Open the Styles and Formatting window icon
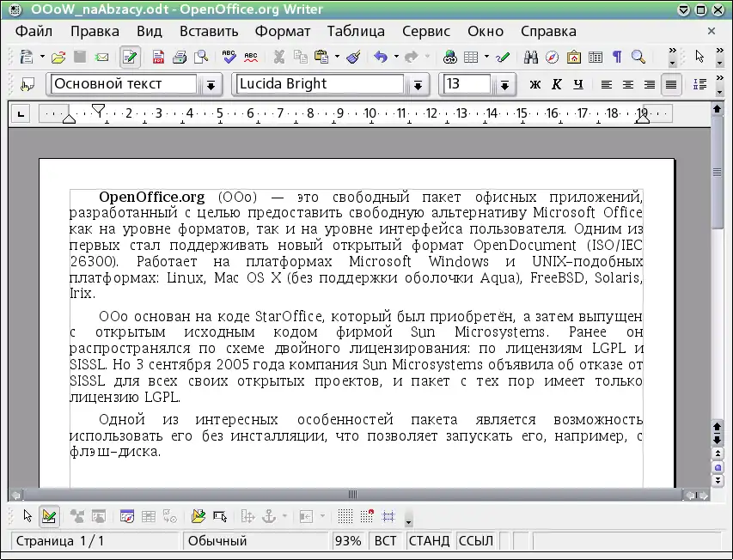The height and width of the screenshot is (560, 733). point(27,84)
